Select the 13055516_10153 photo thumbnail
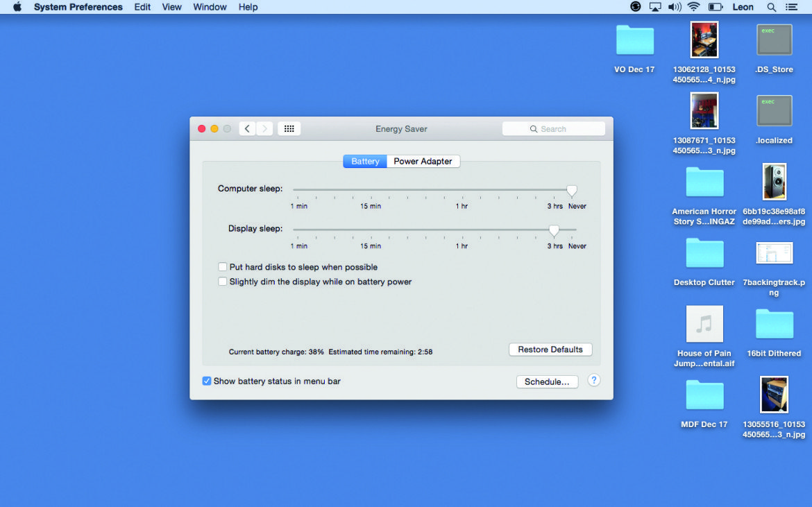This screenshot has height=507, width=812. coord(775,395)
